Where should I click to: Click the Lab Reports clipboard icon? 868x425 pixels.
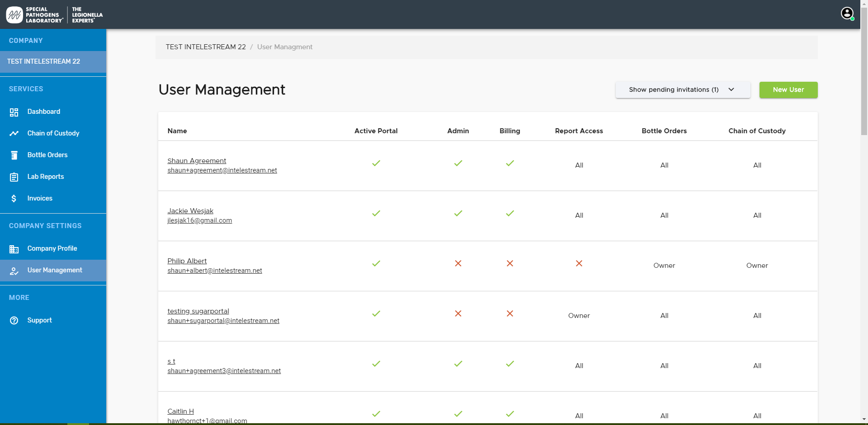pos(14,177)
